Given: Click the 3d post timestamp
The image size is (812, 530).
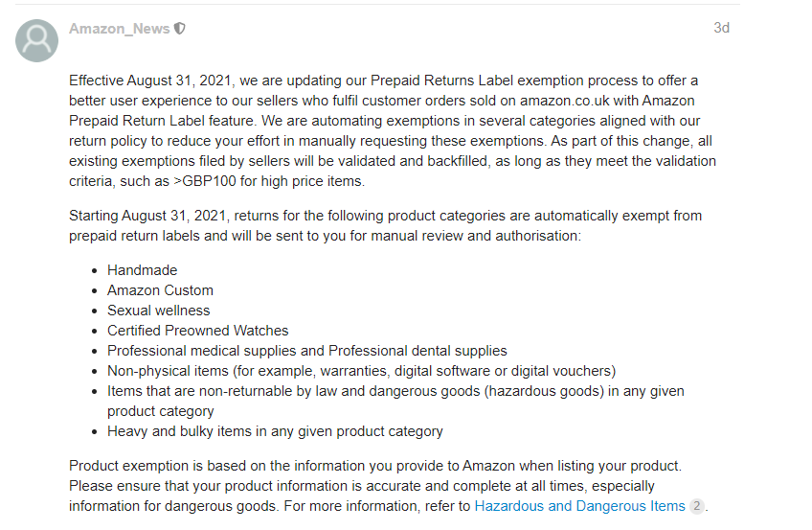Looking at the screenshot, I should tap(721, 28).
